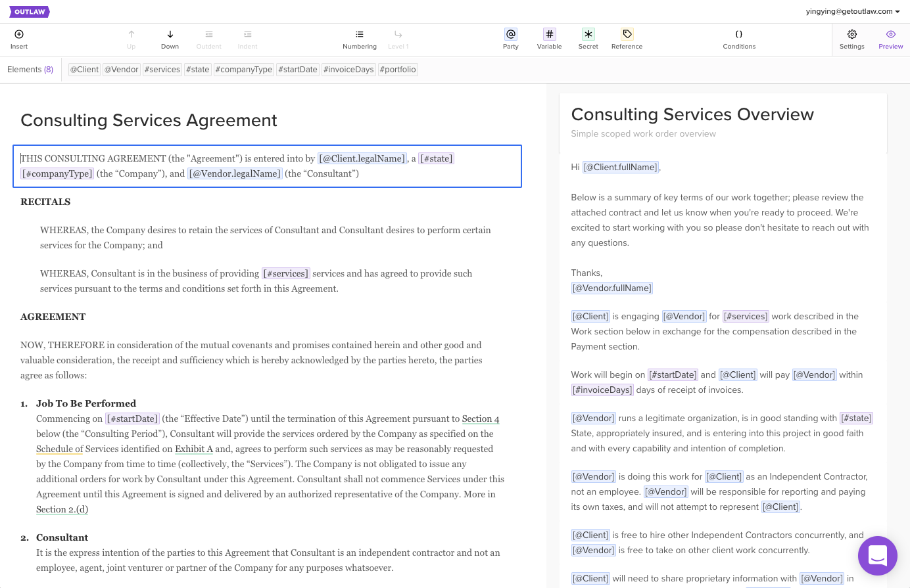The width and height of the screenshot is (910, 588).
Task: Click the Outlaw logo
Action: click(30, 12)
